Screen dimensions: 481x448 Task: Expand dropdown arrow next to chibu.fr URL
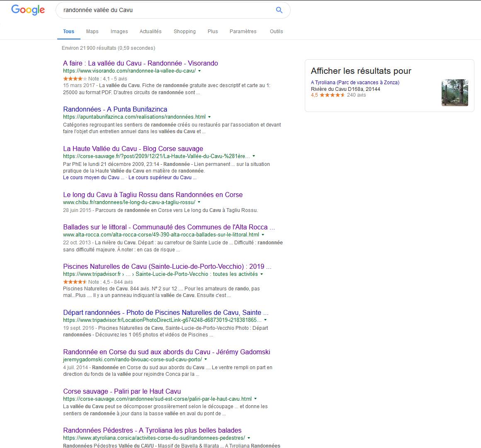click(199, 202)
